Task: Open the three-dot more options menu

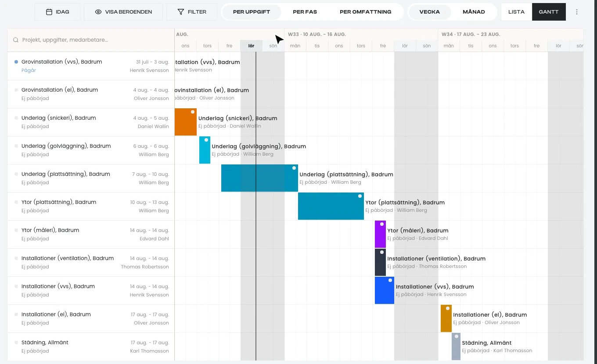Action: [577, 12]
